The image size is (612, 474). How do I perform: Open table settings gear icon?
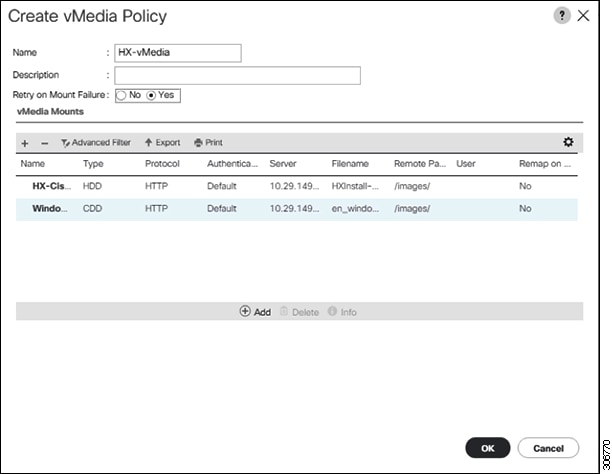coord(569,143)
